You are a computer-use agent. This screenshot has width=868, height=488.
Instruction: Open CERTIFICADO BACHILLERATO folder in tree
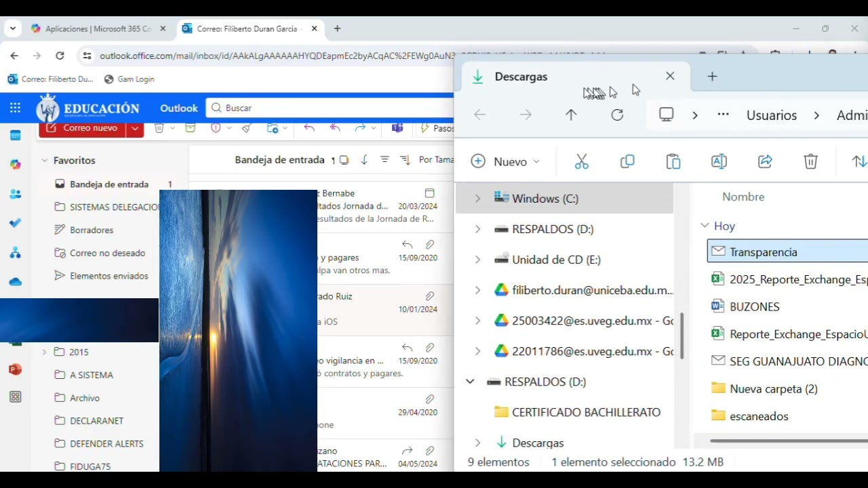(586, 412)
